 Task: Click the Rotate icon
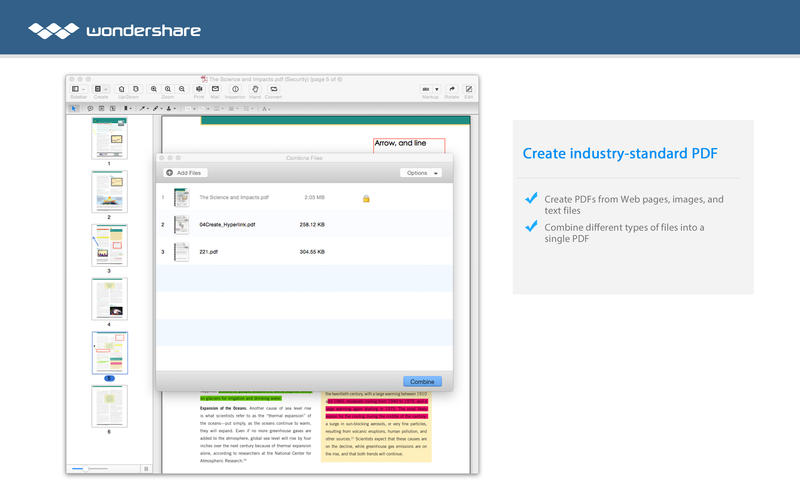pos(452,89)
